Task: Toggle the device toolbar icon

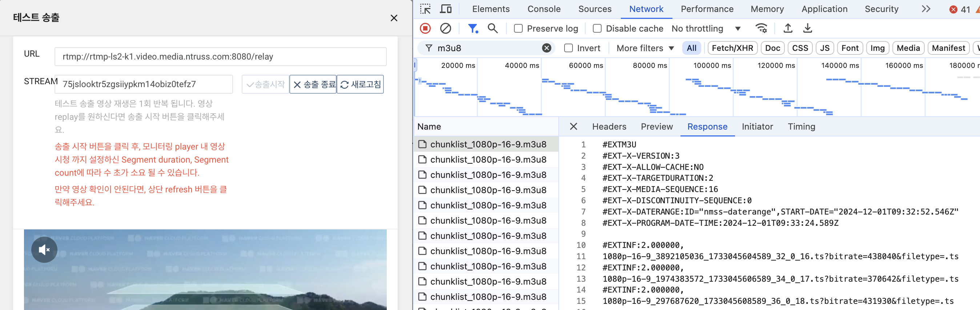Action: click(446, 9)
